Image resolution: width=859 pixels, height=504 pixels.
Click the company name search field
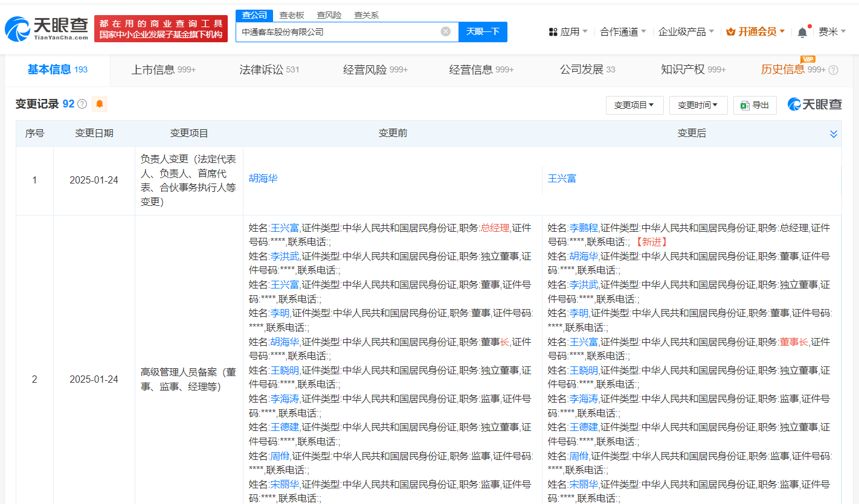click(x=338, y=31)
